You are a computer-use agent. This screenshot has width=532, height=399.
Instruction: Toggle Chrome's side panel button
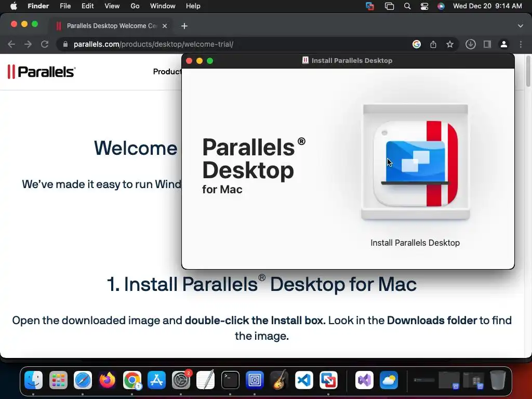tap(487, 44)
